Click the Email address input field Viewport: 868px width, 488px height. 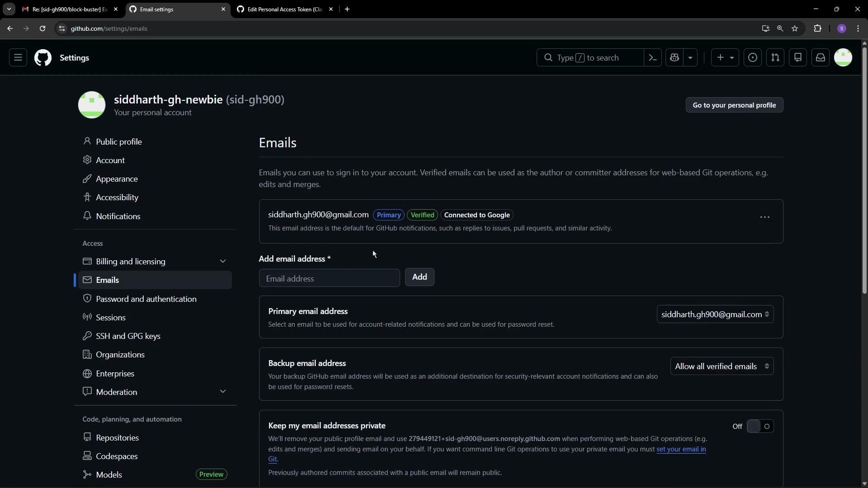329,278
